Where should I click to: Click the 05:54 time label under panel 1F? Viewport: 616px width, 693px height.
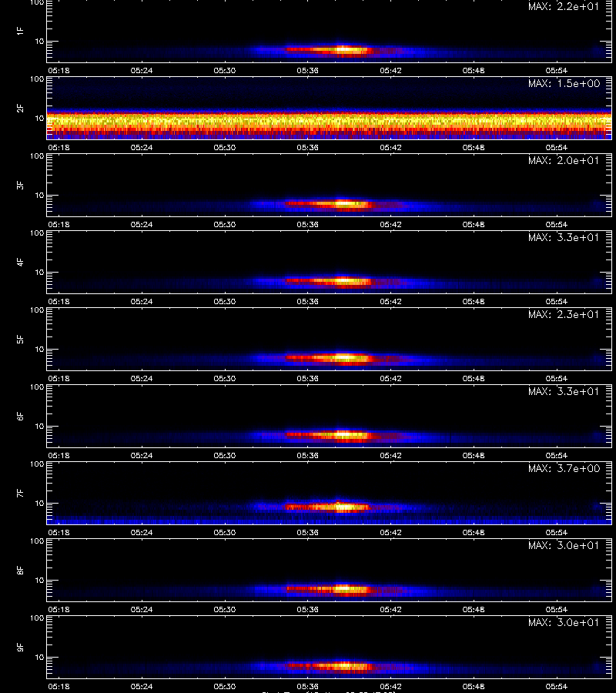pos(557,71)
